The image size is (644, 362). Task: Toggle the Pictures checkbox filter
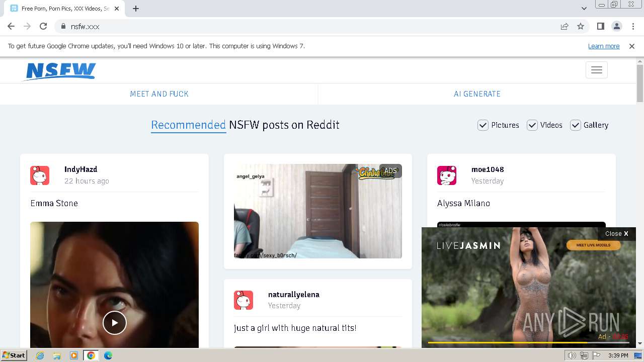(483, 125)
